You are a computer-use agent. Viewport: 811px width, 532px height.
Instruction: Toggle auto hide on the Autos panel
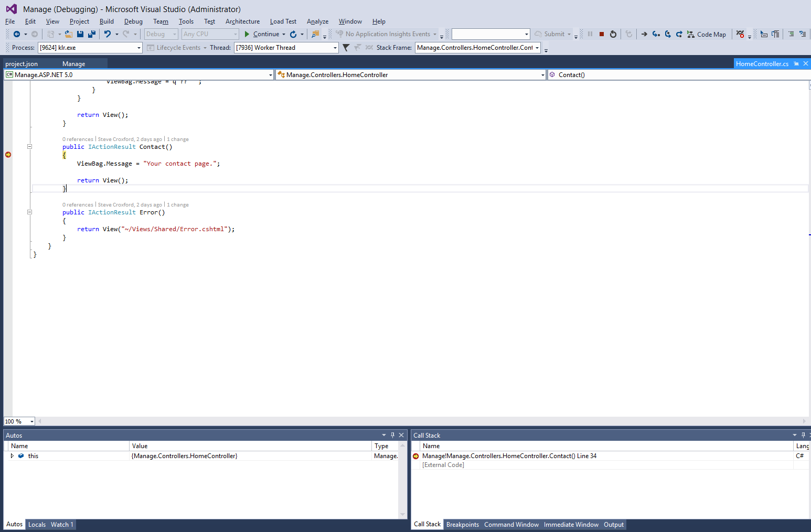[x=392, y=435]
